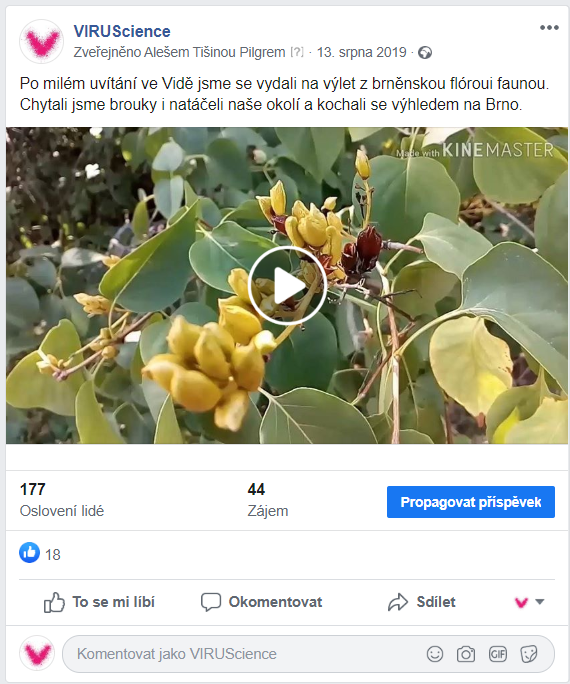The image size is (570, 684).
Task: Click the question mark help indicator
Action: (x=297, y=52)
